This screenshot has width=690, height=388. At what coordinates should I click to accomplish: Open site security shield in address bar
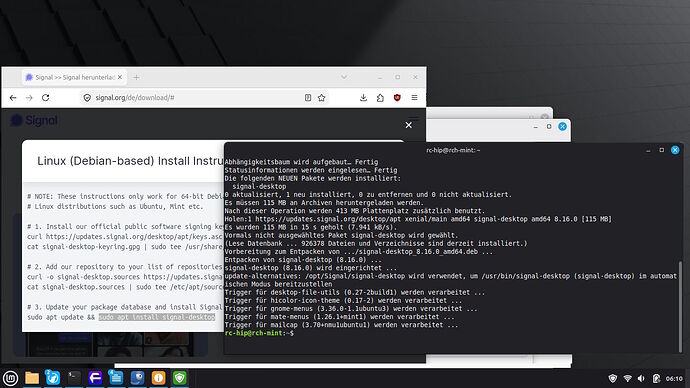[87, 98]
